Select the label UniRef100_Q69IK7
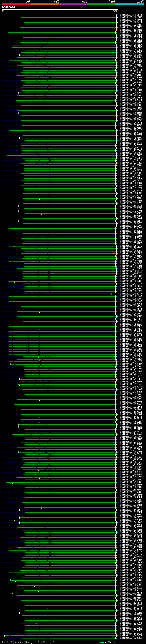 [x=131, y=45]
